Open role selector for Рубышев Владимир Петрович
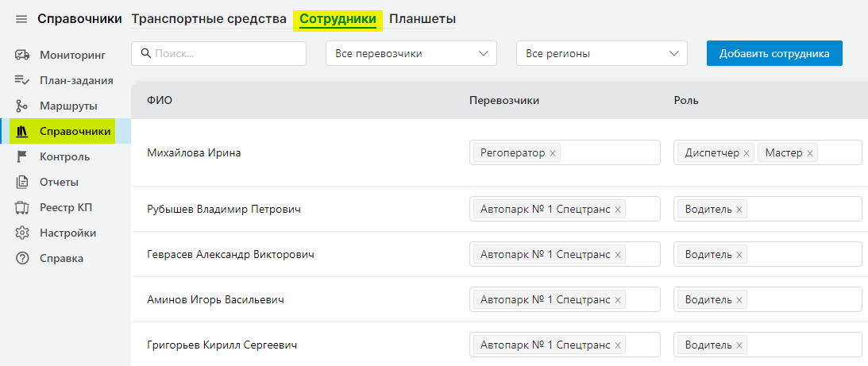 tap(802, 210)
